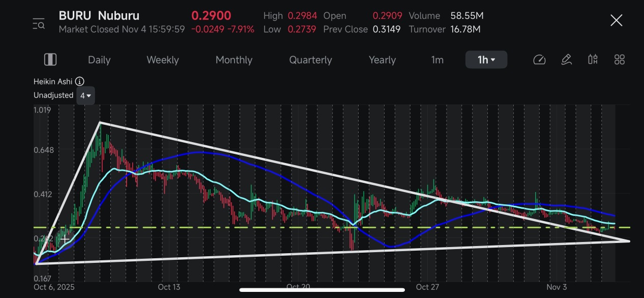Open the candlestick chart settings icon
Screen dimensions: 644x298
tap(593, 60)
